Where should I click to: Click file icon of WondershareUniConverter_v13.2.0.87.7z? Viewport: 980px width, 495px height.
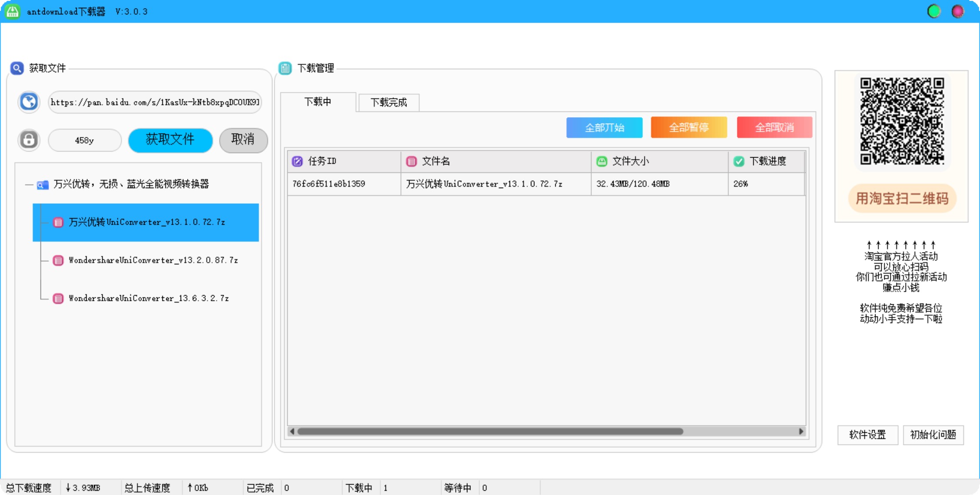click(58, 260)
